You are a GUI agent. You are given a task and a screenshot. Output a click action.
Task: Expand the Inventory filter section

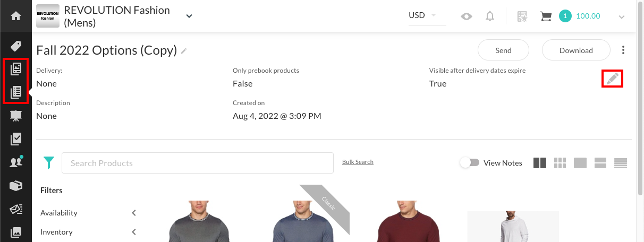click(134, 232)
